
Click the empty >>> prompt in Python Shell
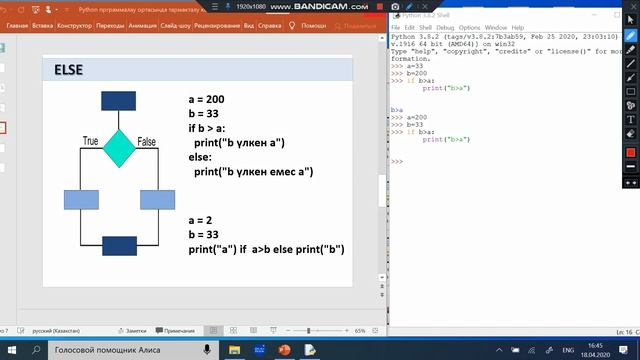click(397, 162)
